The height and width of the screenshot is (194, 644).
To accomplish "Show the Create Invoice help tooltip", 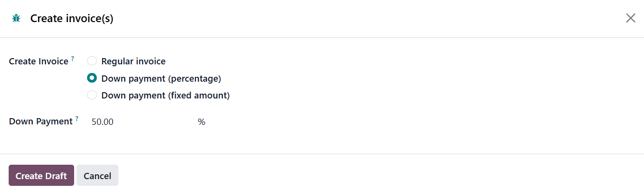I will click(73, 59).
